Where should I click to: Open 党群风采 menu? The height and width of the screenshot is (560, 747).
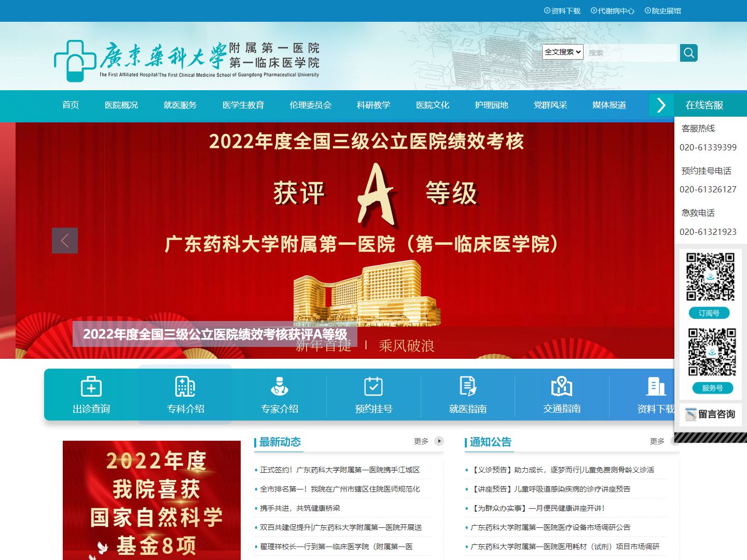[x=550, y=105]
